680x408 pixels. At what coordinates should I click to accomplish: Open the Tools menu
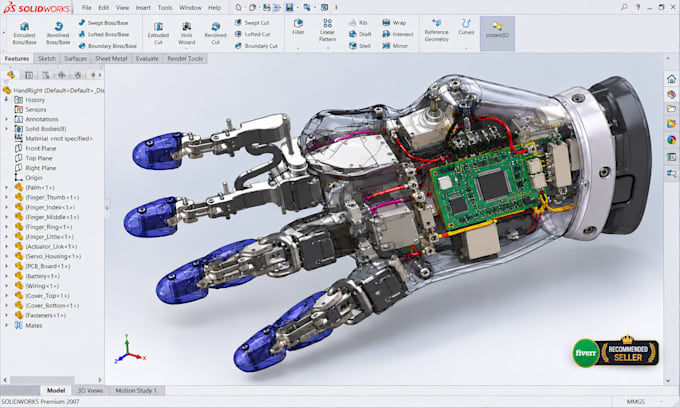(165, 7)
